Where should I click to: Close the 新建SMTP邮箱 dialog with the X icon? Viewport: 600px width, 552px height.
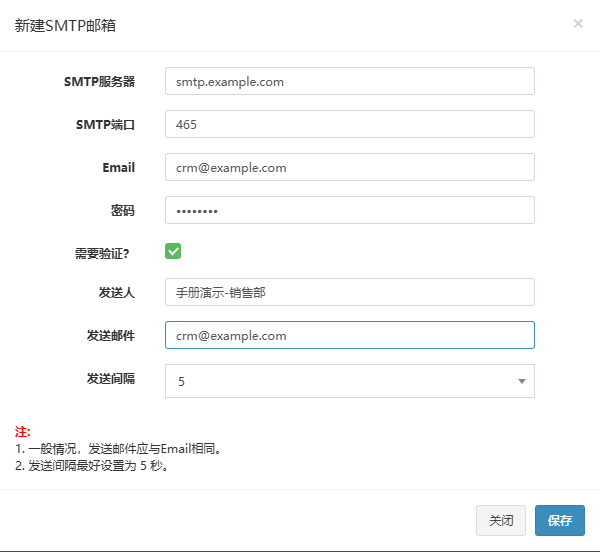578,24
